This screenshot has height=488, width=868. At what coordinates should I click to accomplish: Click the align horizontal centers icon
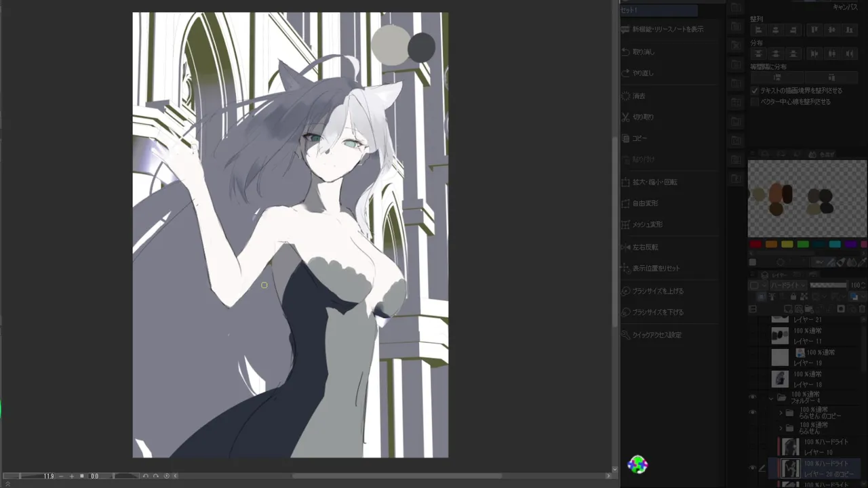coord(775,30)
